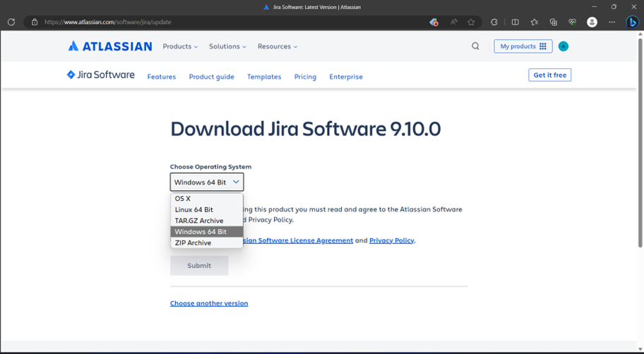644x354 pixels.
Task: Select Linux 64 Bit option
Action: 207,209
